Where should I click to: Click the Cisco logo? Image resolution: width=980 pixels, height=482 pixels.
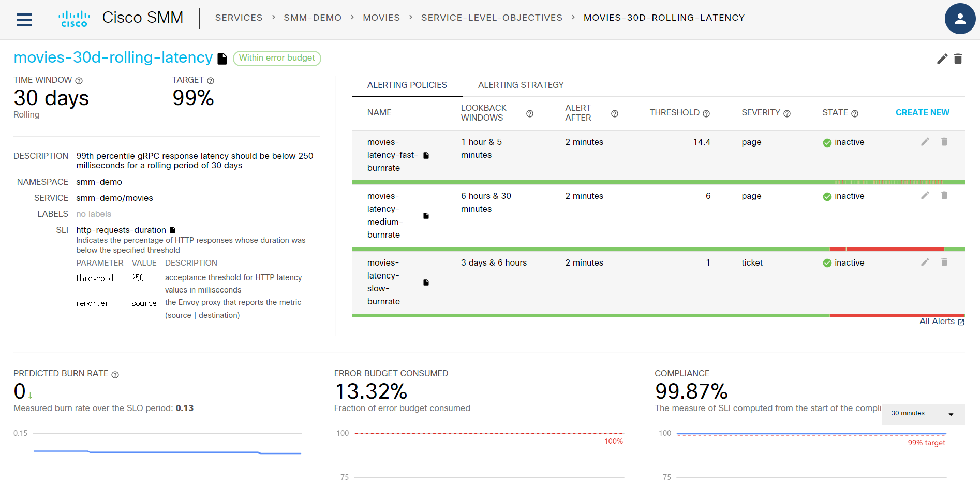point(74,19)
